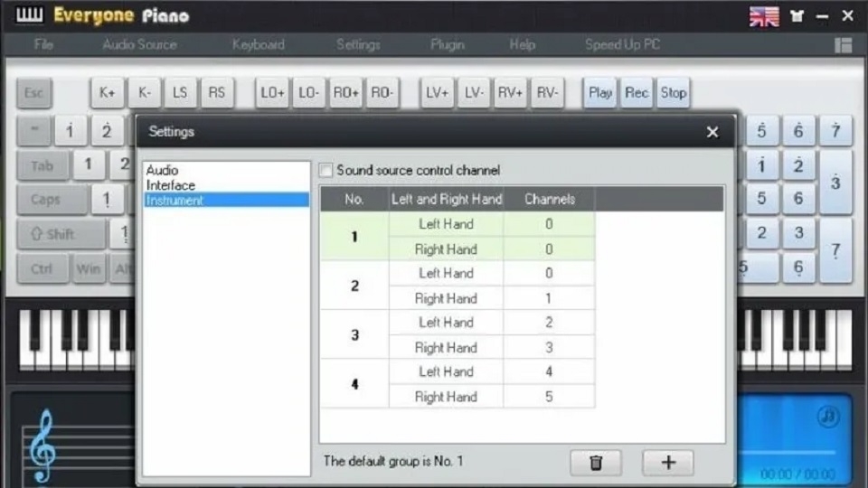Click the RO+ octave button
Screen dimensions: 868x488
click(x=345, y=92)
